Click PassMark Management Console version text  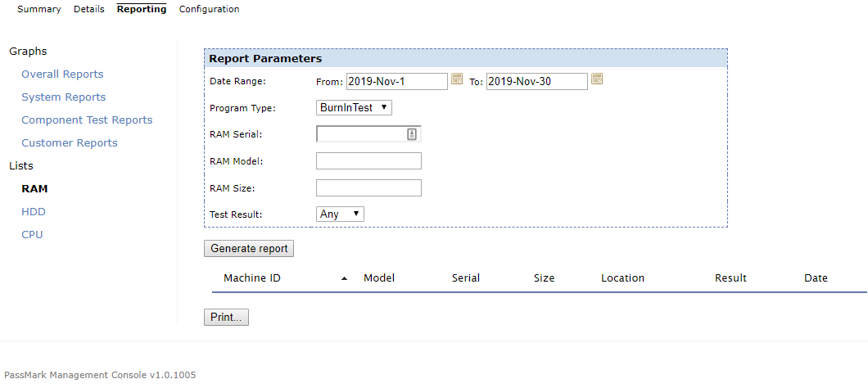tap(100, 375)
